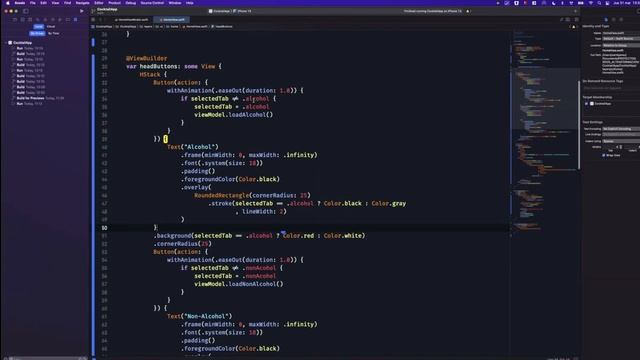Image resolution: width=640 pixels, height=360 pixels.
Task: Open the Issue navigator icon
Action: 45,19
